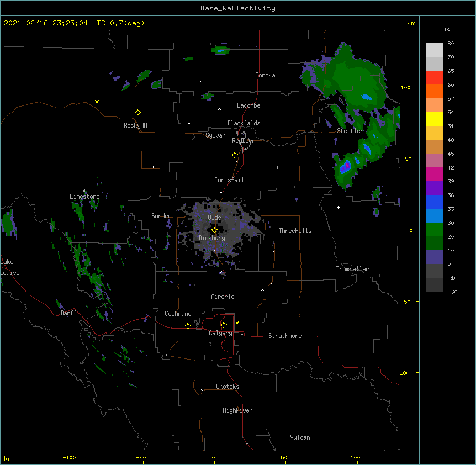Click the RedDeer city label

click(x=243, y=141)
